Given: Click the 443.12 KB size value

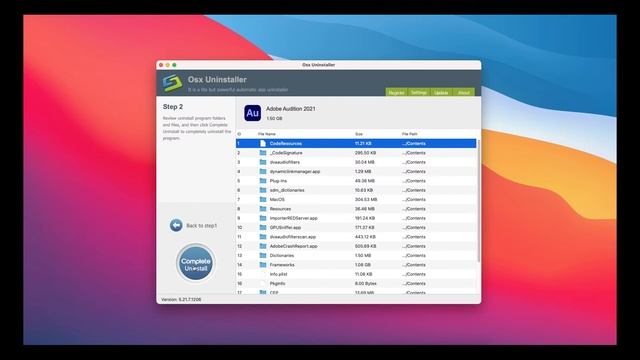Looking at the screenshot, I should tap(365, 237).
